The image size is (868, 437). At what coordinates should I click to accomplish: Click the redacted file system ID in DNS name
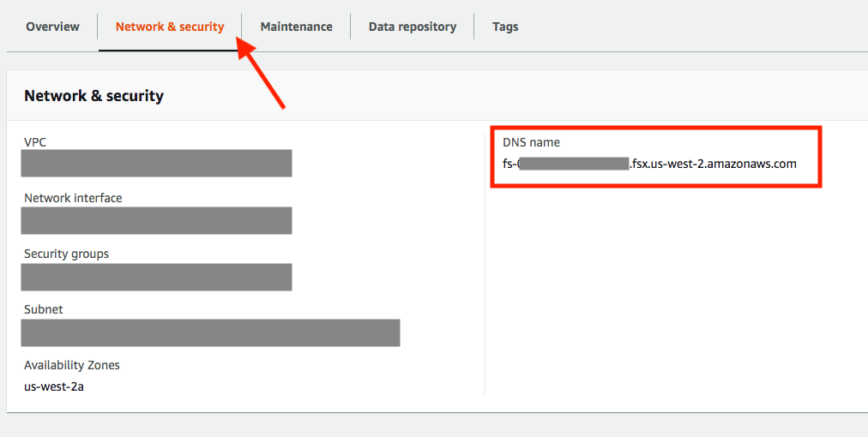[x=574, y=164]
